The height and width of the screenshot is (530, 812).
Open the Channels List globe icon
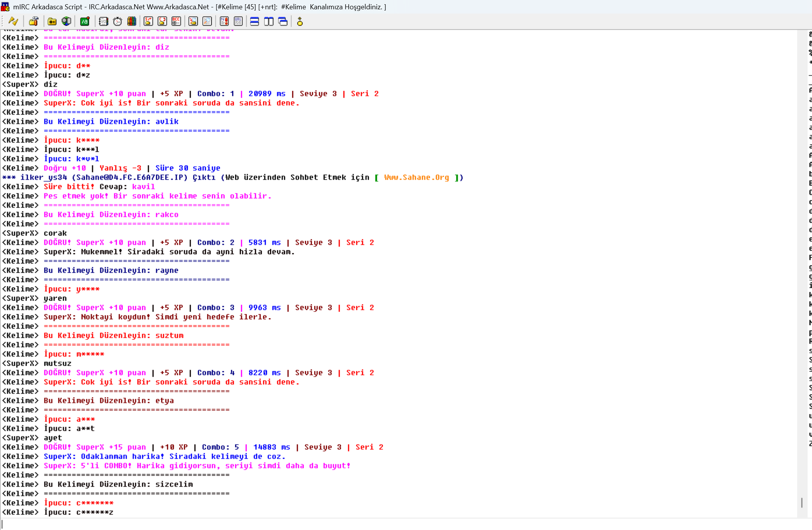pos(66,21)
